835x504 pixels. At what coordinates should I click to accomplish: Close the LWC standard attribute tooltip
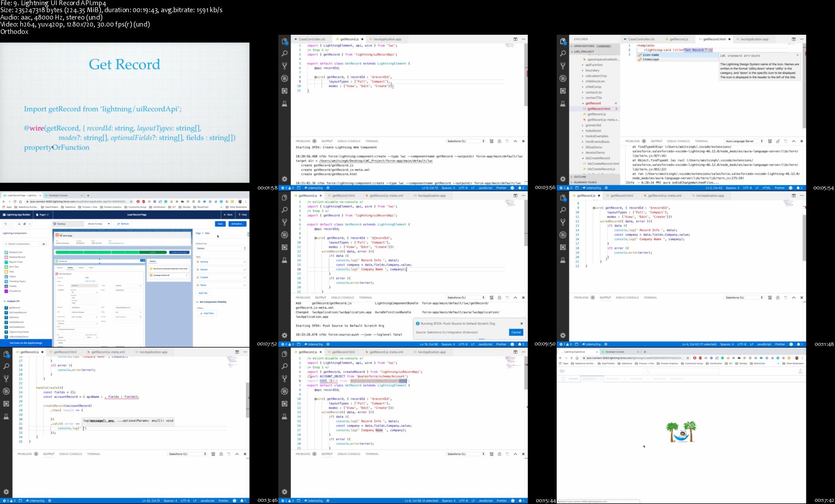click(797, 55)
